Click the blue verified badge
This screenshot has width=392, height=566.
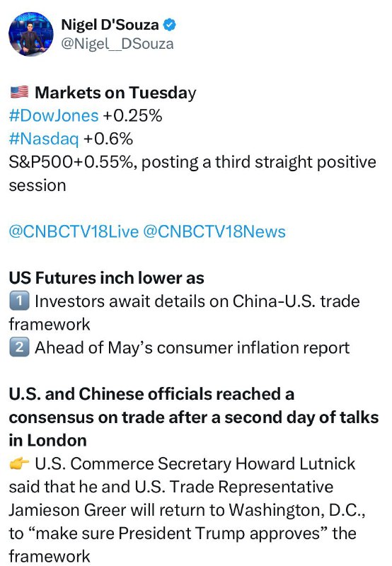(170, 25)
